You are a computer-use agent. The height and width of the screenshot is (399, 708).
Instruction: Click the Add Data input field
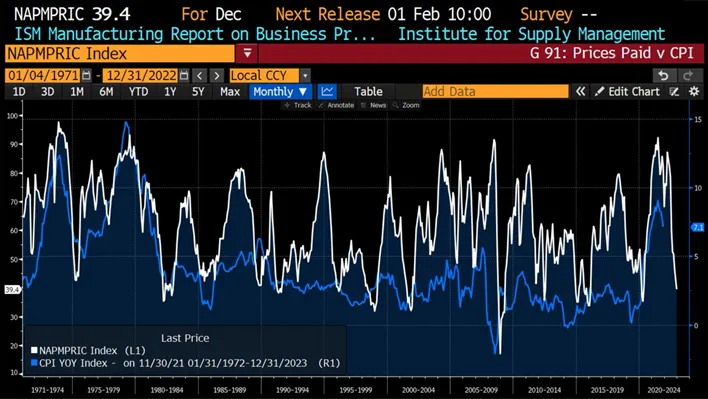(x=495, y=92)
